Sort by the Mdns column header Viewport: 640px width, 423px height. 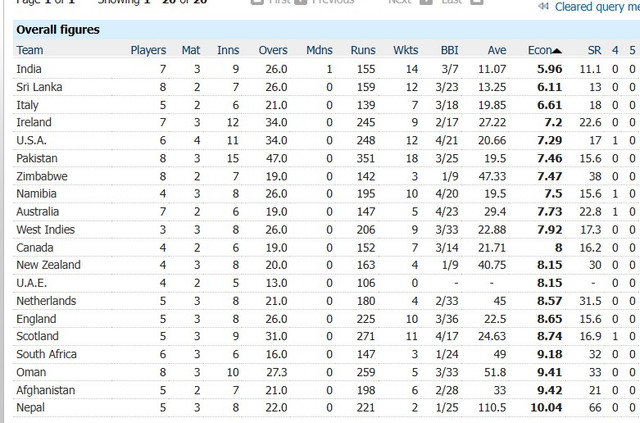pos(319,50)
